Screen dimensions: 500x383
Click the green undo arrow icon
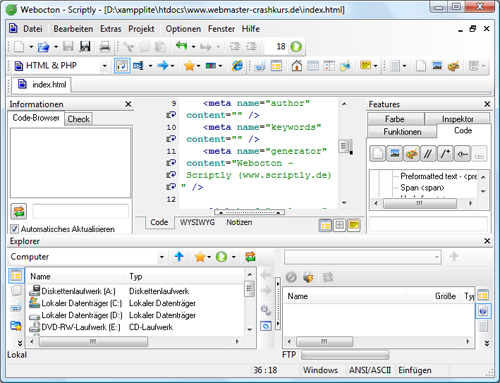click(x=181, y=46)
